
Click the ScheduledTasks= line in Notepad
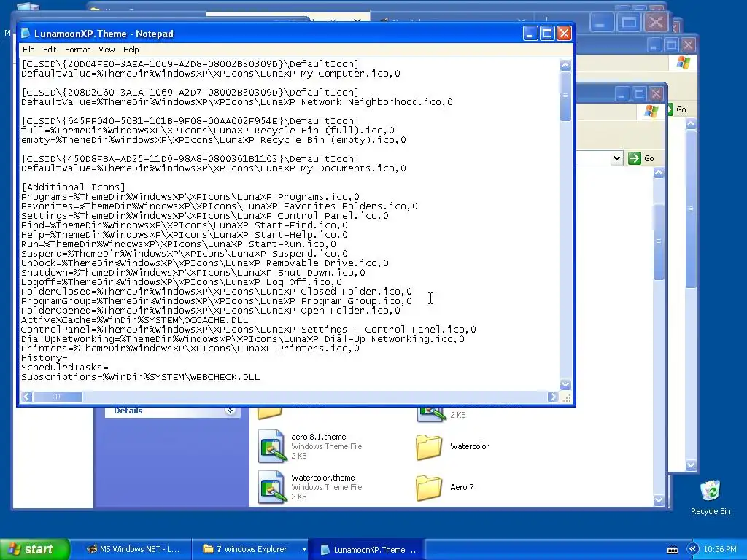point(65,367)
